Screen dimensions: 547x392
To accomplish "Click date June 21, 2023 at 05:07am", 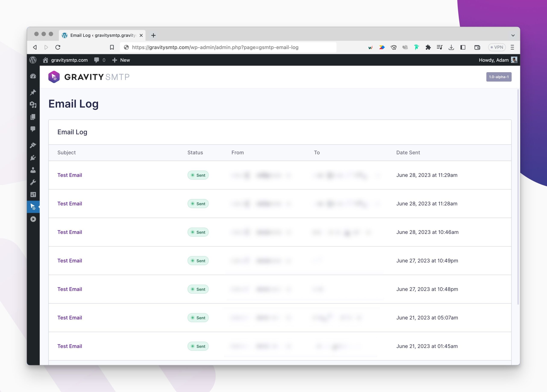I will click(427, 318).
